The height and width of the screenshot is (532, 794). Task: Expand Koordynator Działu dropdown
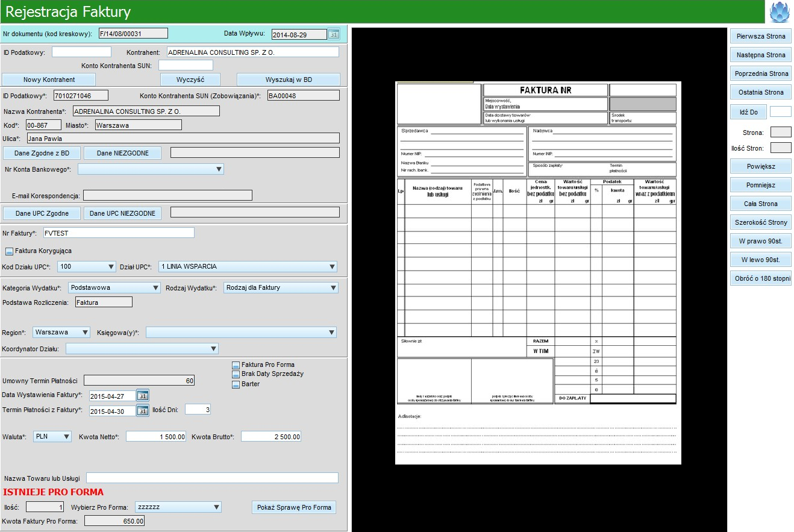(x=142, y=348)
